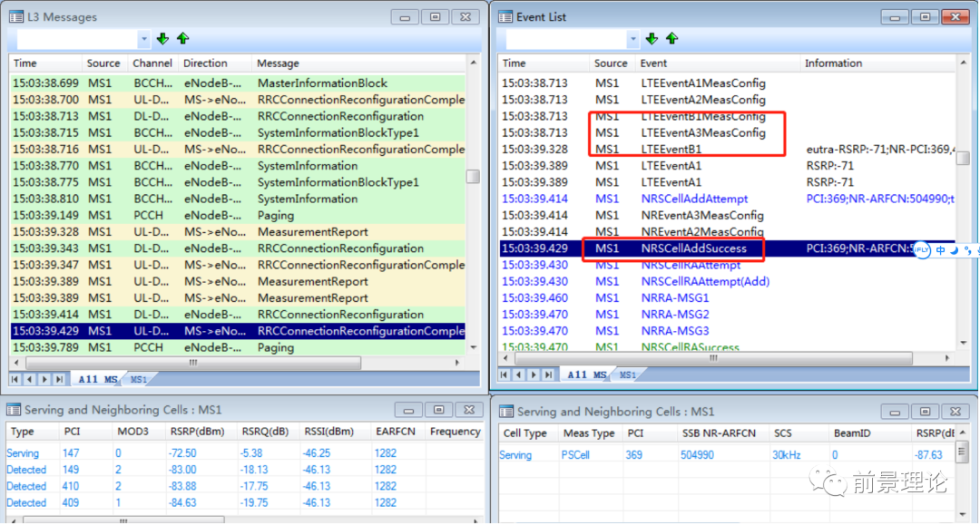
Task: Click the LTE Serving and Neighboring Cells window icon
Action: coord(13,410)
